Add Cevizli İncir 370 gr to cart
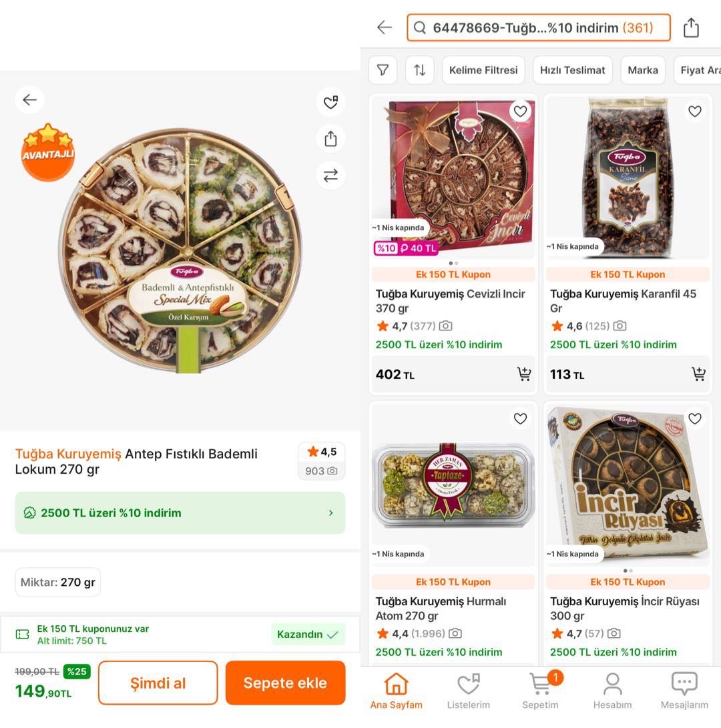Screen dimensions: 721x728 pos(524,374)
